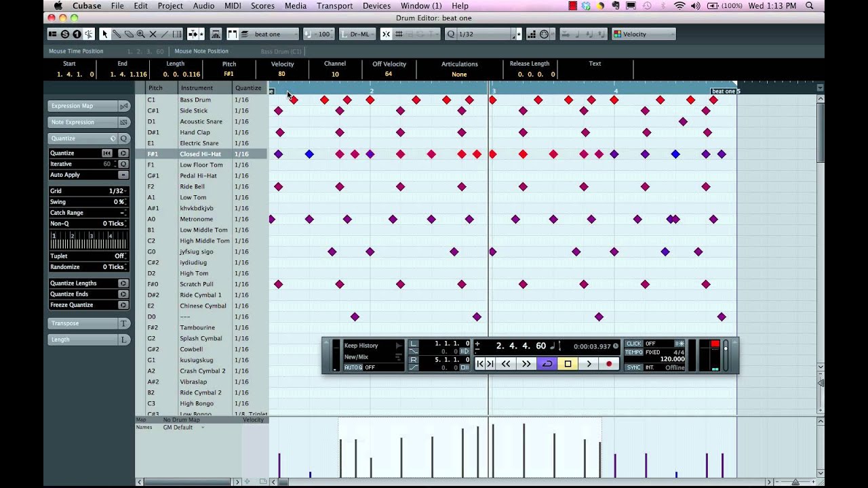The height and width of the screenshot is (488, 868).
Task: Expand the Expression Map section
Action: 89,106
